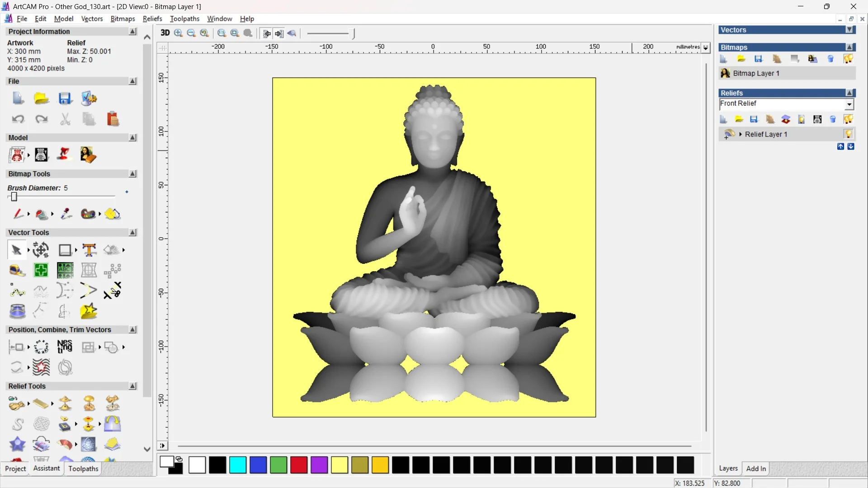Open the Front Relief dropdown

tap(850, 104)
